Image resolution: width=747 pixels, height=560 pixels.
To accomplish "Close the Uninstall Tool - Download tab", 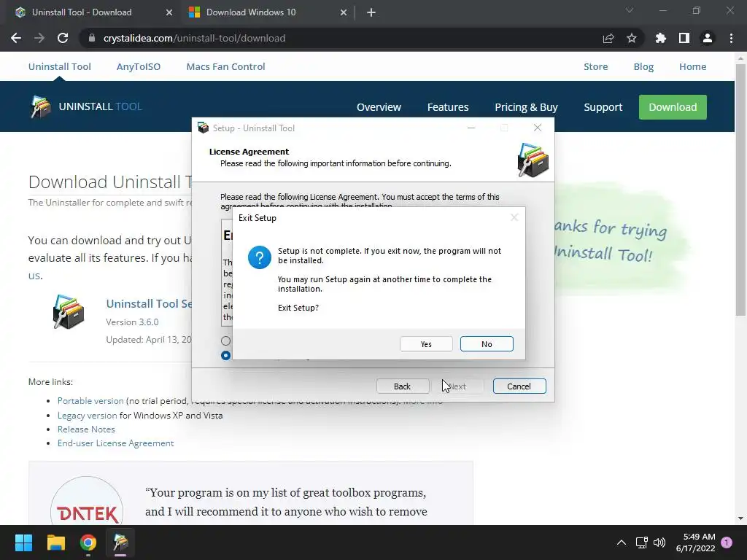I will coord(169,12).
